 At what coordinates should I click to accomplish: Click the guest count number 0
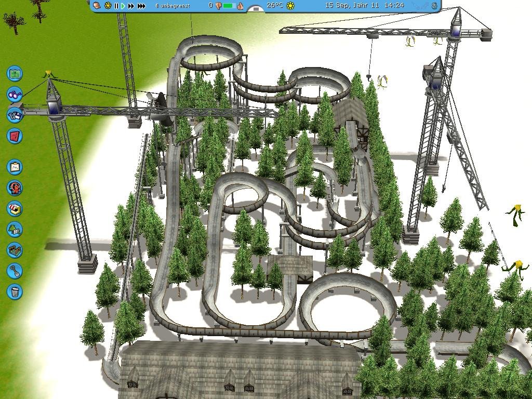(x=211, y=6)
